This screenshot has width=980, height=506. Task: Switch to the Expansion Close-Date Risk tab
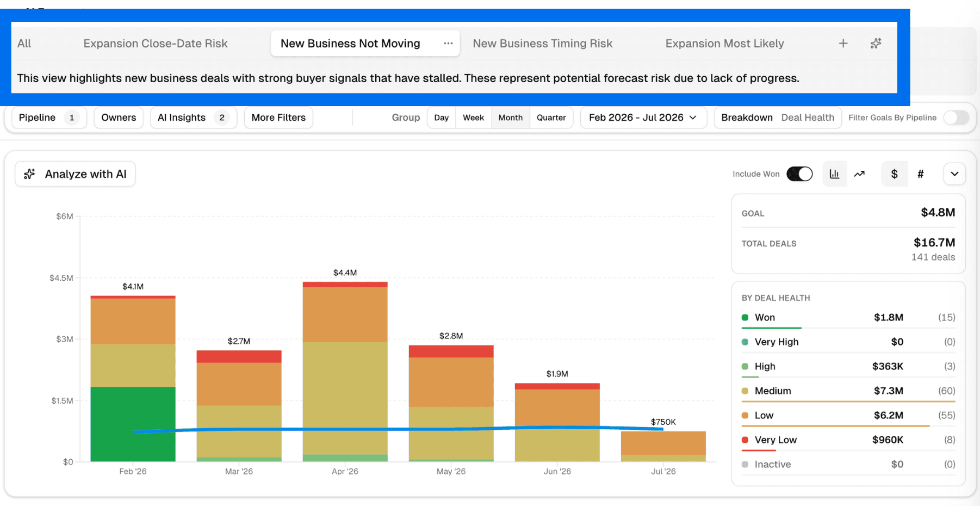[x=155, y=43]
